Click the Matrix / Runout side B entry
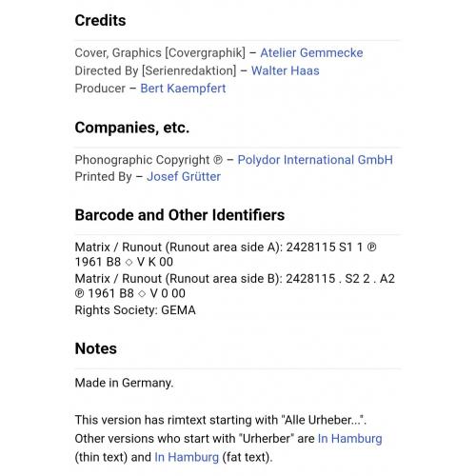The image size is (476, 476). [234, 286]
